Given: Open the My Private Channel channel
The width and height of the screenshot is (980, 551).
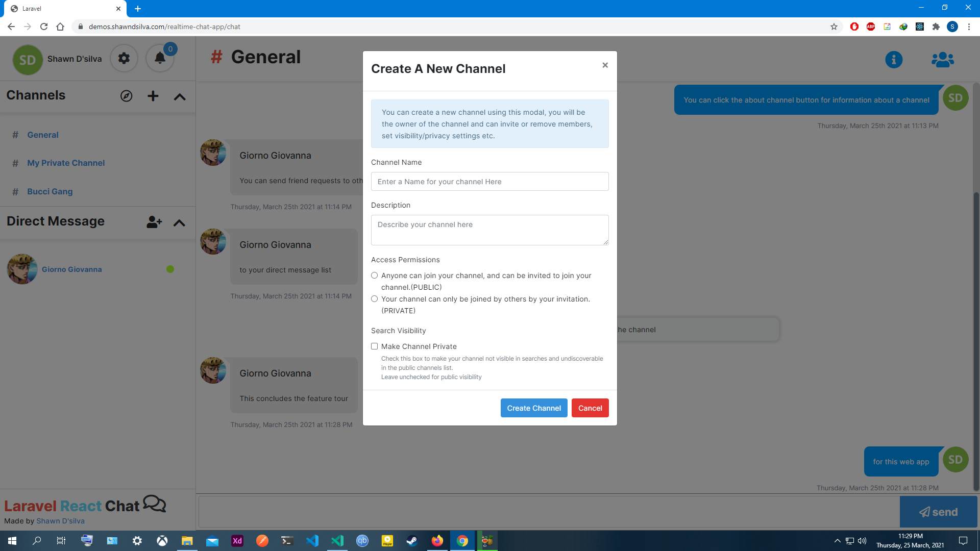Looking at the screenshot, I should pyautogui.click(x=66, y=163).
